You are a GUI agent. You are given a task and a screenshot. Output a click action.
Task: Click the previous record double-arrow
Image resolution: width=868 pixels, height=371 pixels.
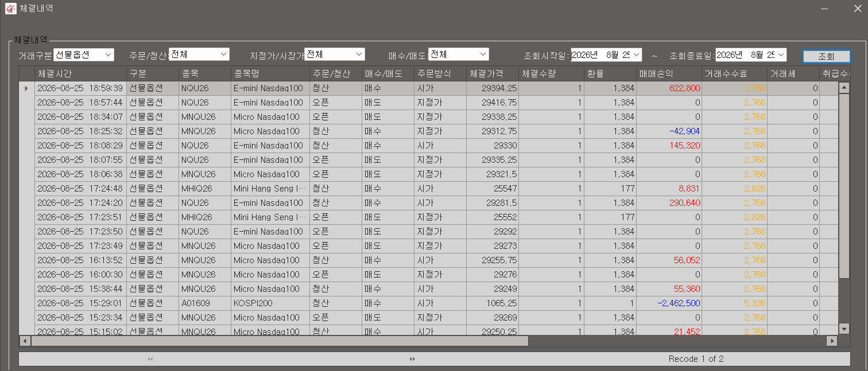point(150,359)
